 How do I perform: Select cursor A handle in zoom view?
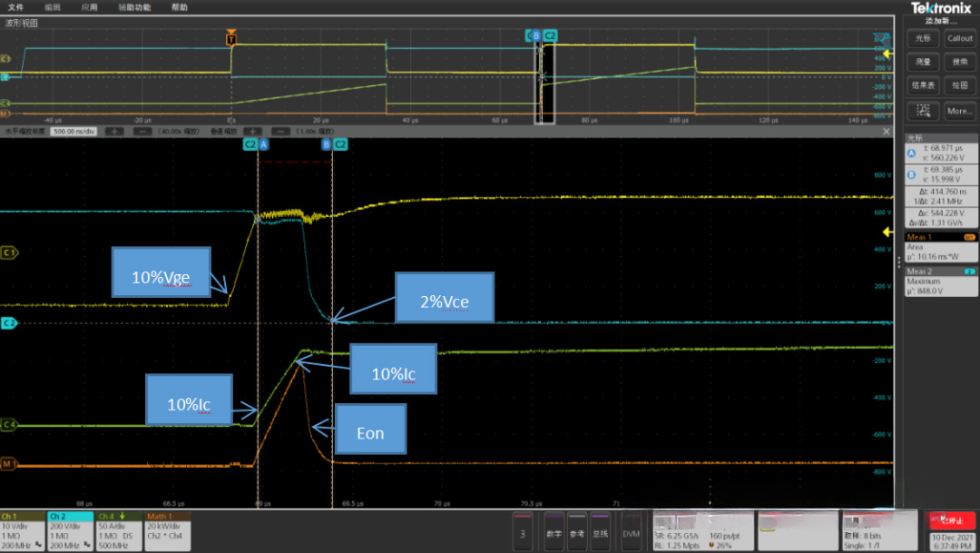point(264,144)
